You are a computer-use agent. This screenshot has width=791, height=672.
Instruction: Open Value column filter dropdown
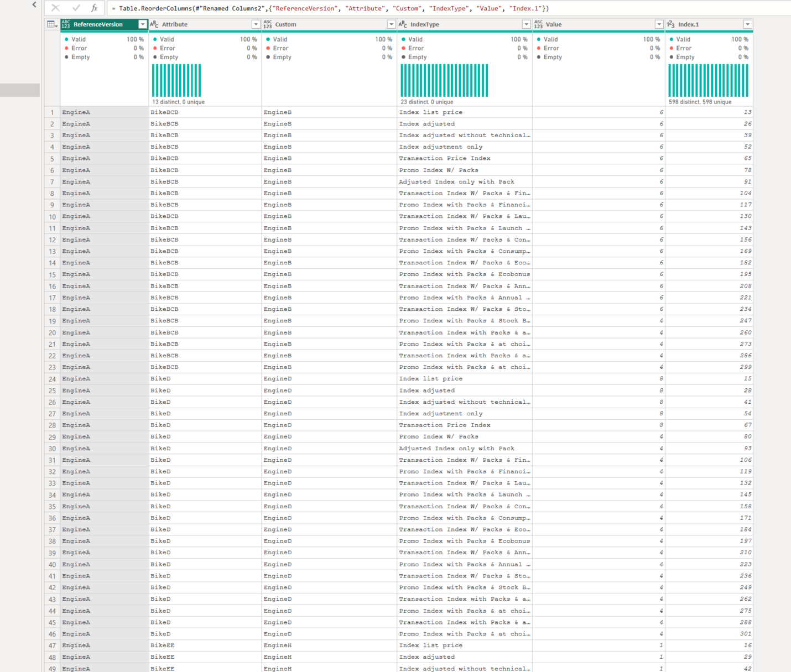[x=659, y=24]
